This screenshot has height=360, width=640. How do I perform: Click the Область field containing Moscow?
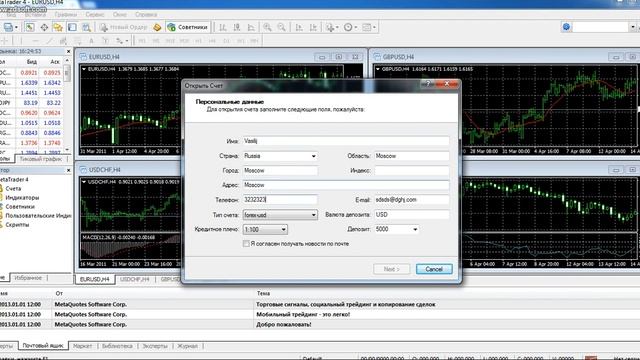point(412,156)
